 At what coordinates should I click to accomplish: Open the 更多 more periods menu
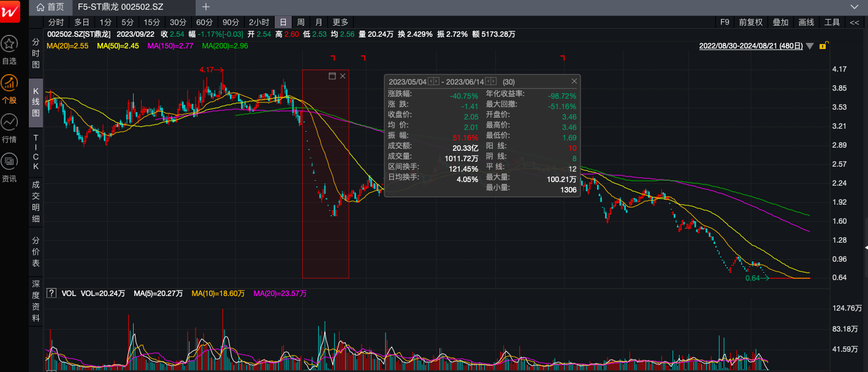(340, 22)
